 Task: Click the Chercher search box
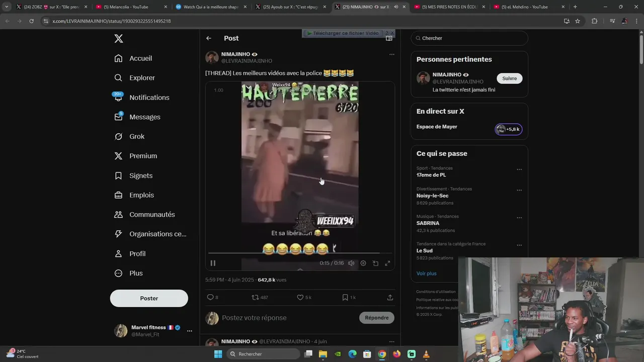click(469, 38)
